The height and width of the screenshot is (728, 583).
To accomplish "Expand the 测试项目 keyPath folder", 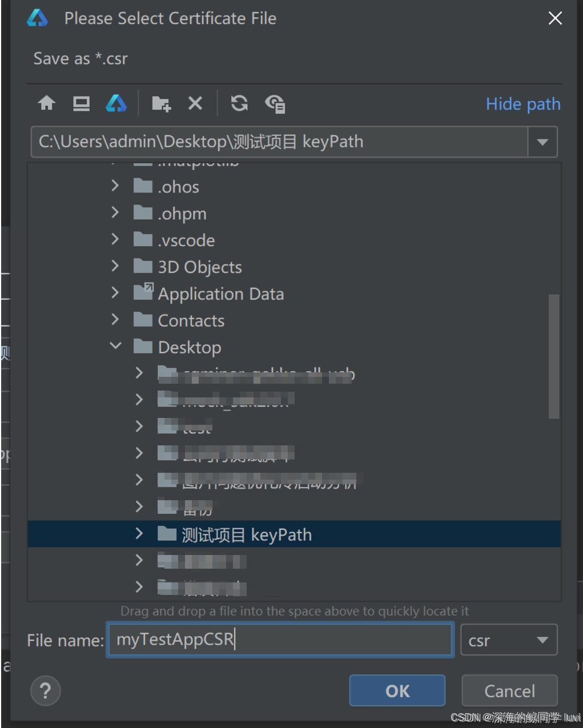I will point(139,534).
